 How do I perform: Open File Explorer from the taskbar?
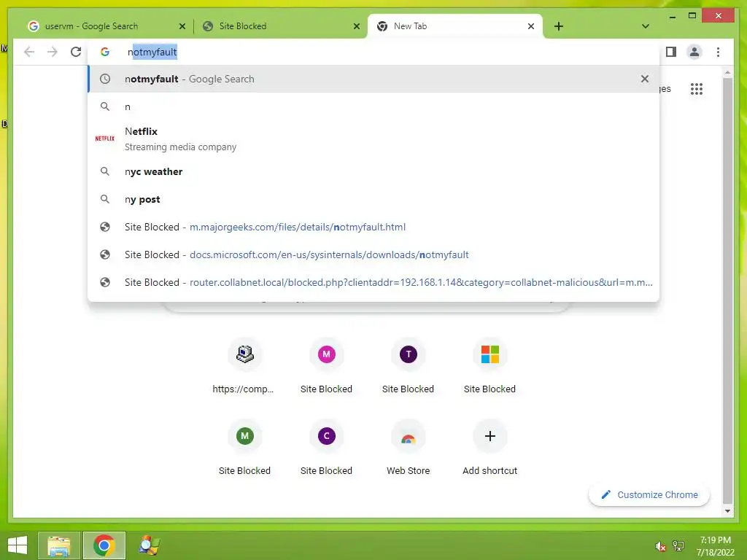[x=58, y=545]
